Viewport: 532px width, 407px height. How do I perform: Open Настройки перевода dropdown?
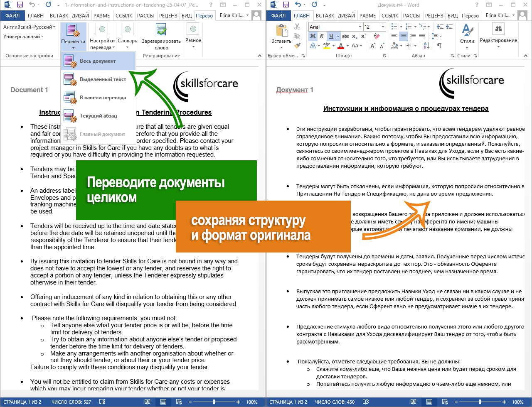tap(102, 37)
